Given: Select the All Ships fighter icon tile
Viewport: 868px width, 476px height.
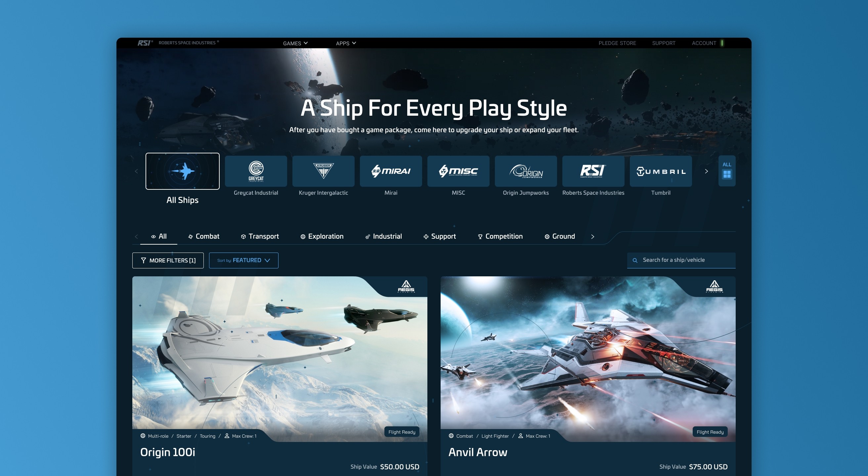Looking at the screenshot, I should [x=182, y=171].
